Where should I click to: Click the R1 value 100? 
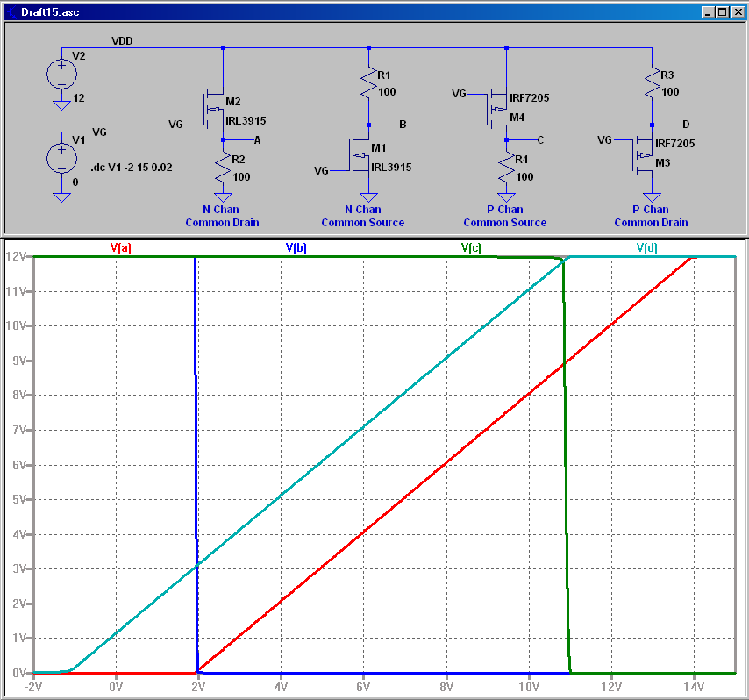(387, 92)
